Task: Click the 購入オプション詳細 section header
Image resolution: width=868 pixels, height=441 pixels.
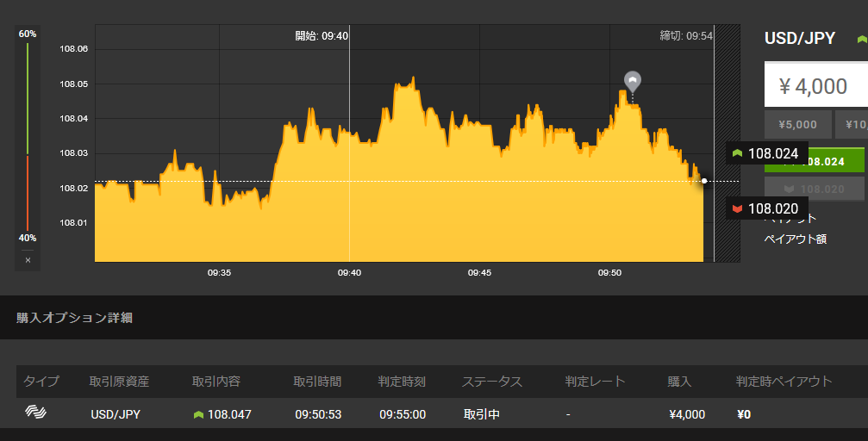Action: 74,318
